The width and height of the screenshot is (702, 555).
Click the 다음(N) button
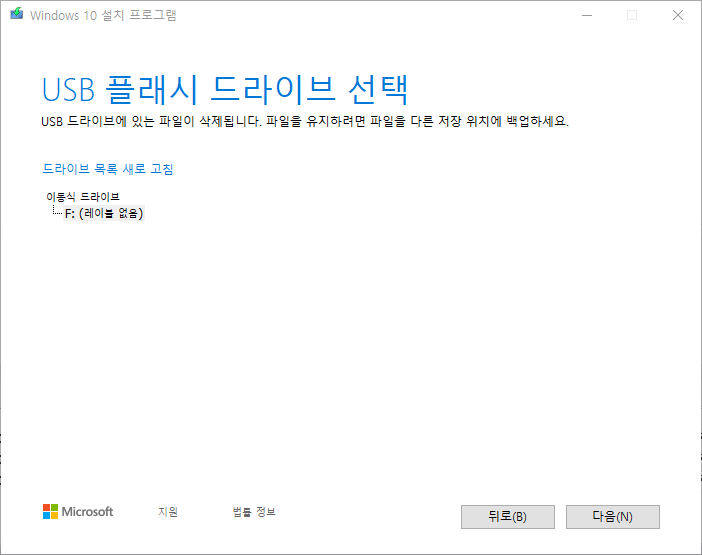coord(612,517)
